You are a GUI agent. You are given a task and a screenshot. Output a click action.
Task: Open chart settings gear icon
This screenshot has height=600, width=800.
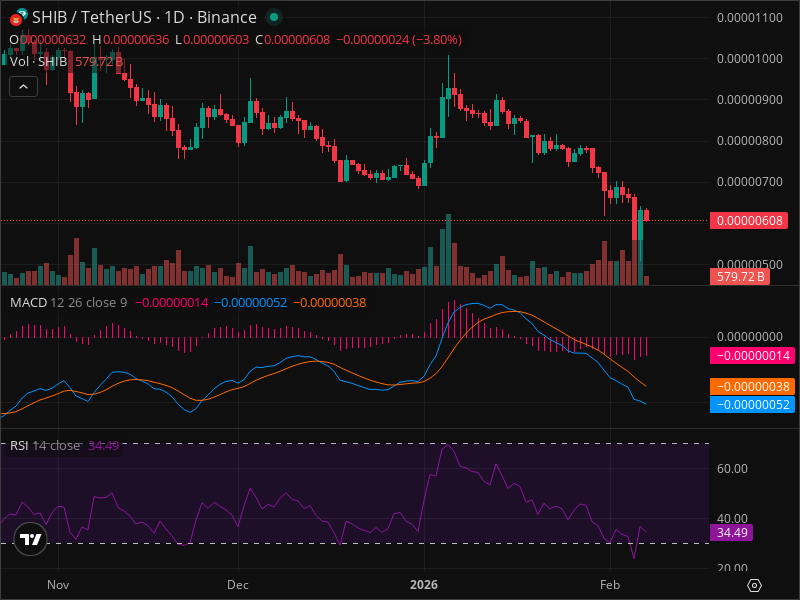click(x=754, y=585)
